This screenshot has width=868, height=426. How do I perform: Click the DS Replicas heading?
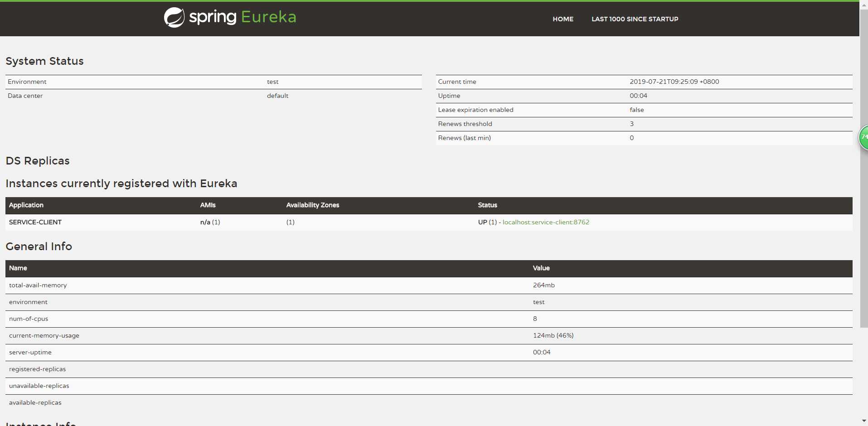(x=38, y=161)
